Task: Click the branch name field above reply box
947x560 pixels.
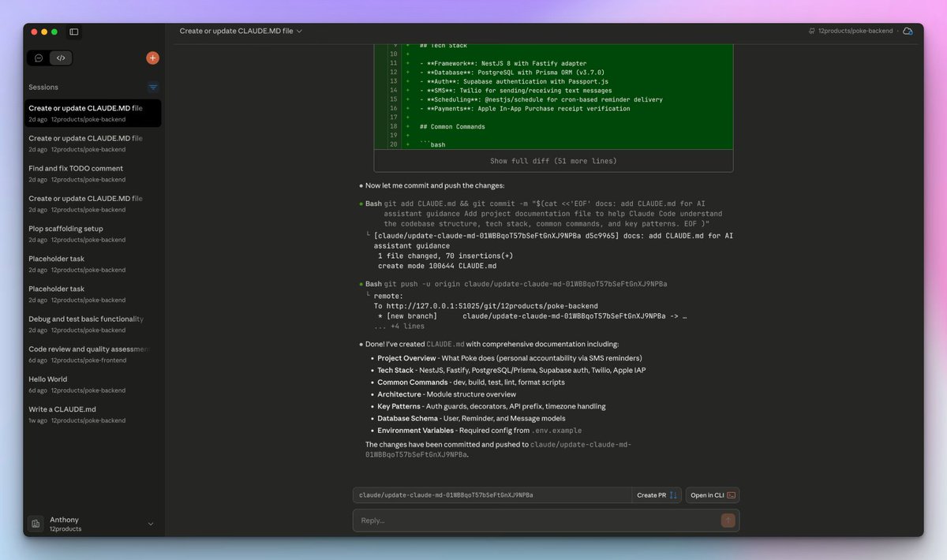Action: (492, 495)
